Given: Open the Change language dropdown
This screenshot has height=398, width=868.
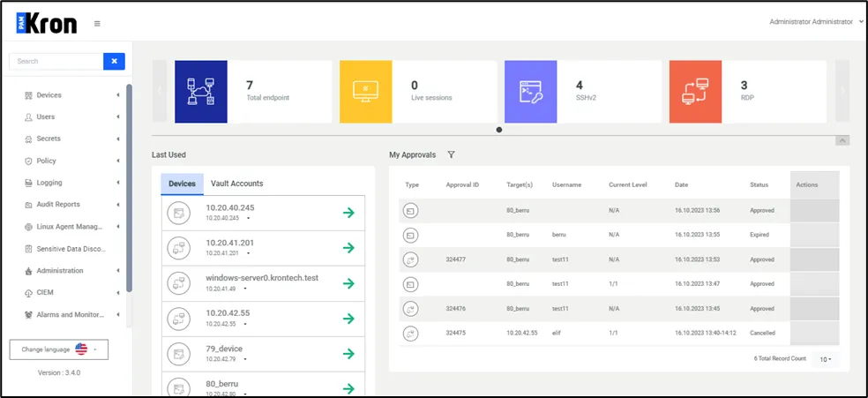Looking at the screenshot, I should pyautogui.click(x=59, y=349).
